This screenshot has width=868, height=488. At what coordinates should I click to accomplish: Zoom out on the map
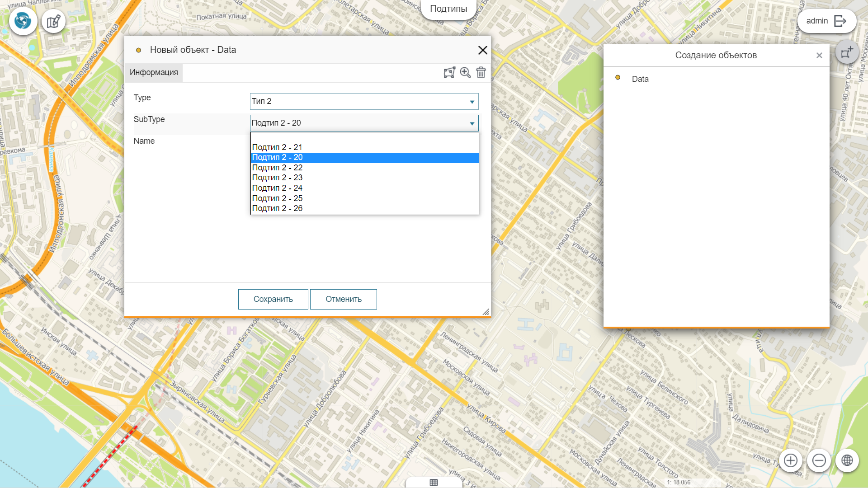(x=819, y=460)
